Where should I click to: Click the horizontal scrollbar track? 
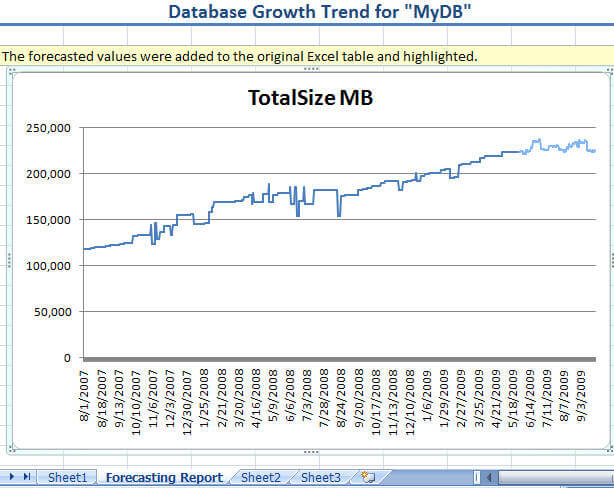(x=555, y=477)
